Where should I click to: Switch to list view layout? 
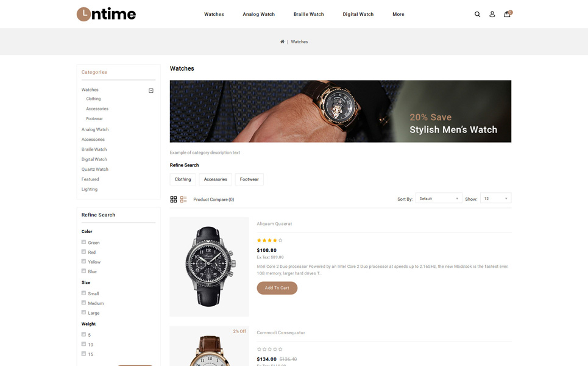click(x=183, y=199)
